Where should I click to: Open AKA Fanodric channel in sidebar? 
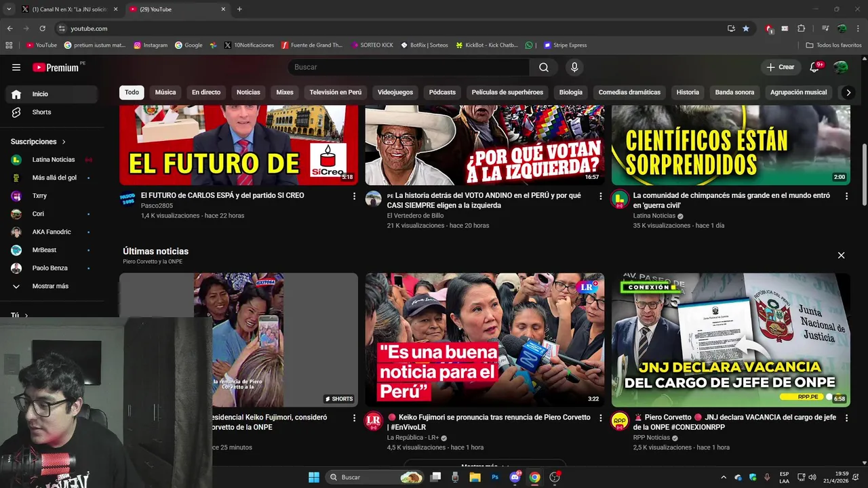pos(52,232)
